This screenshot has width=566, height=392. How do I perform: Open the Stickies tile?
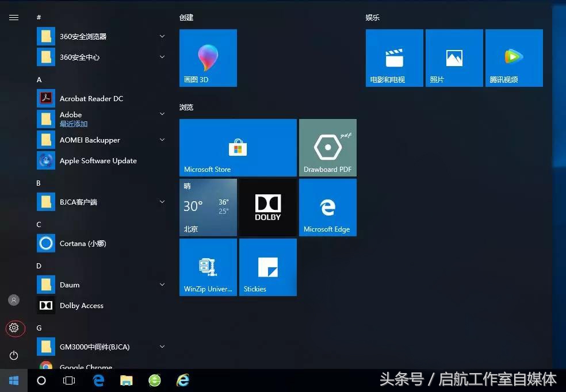point(267,267)
